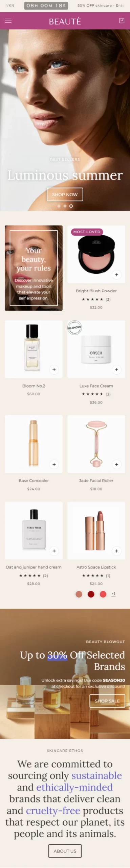The width and height of the screenshot is (130, 868).
Task: Expand more lipstick colors via +1
Action: (x=113, y=594)
